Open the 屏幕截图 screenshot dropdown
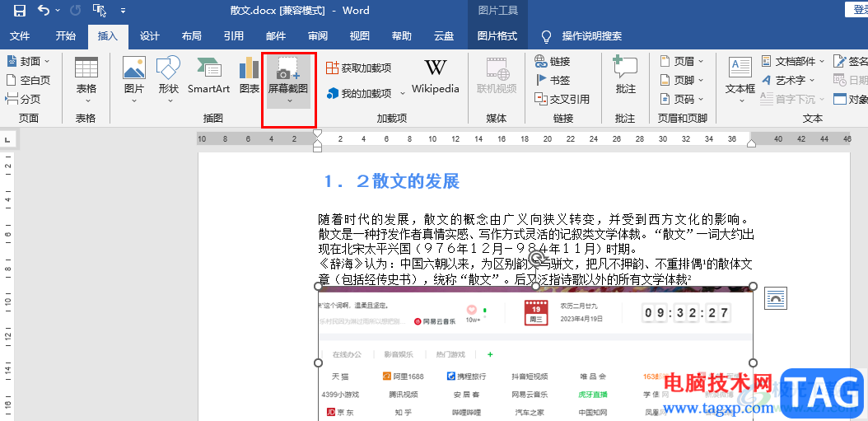 pyautogui.click(x=288, y=81)
